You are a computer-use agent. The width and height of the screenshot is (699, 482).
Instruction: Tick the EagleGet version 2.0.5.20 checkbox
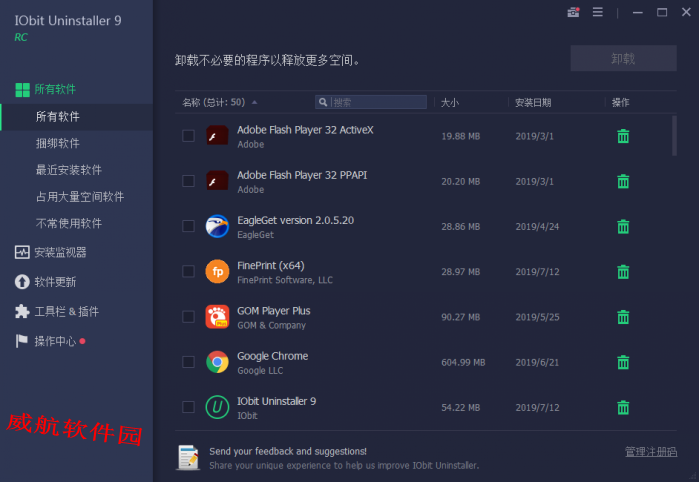pos(188,226)
